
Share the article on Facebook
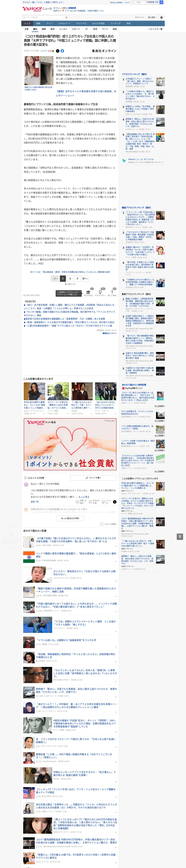[62, 51]
